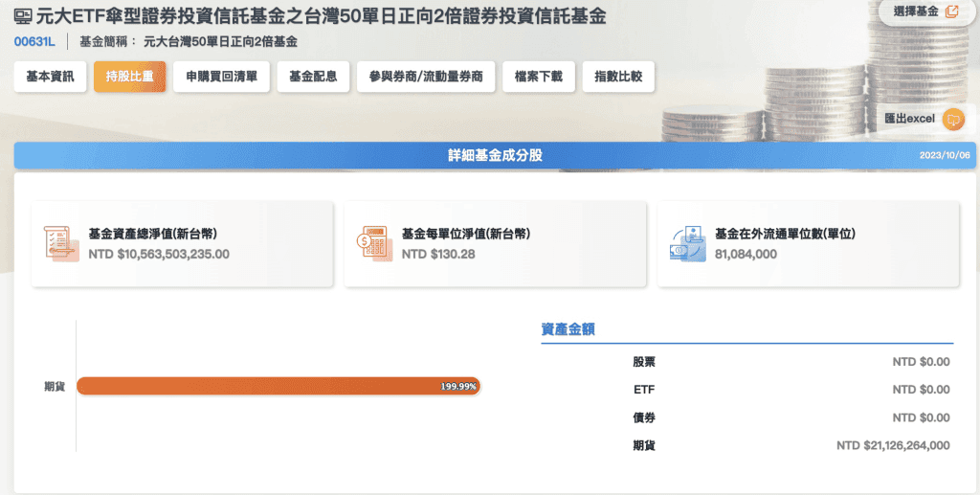Screen dimensions: 980x495
Task: Click the value NTD $10,563,503,235.00
Action: coord(159,255)
